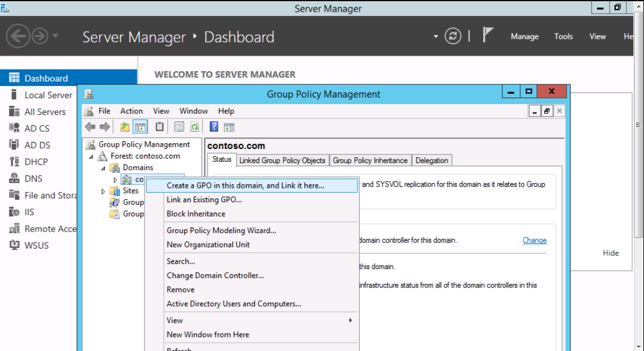Open the Window menu

tap(193, 111)
